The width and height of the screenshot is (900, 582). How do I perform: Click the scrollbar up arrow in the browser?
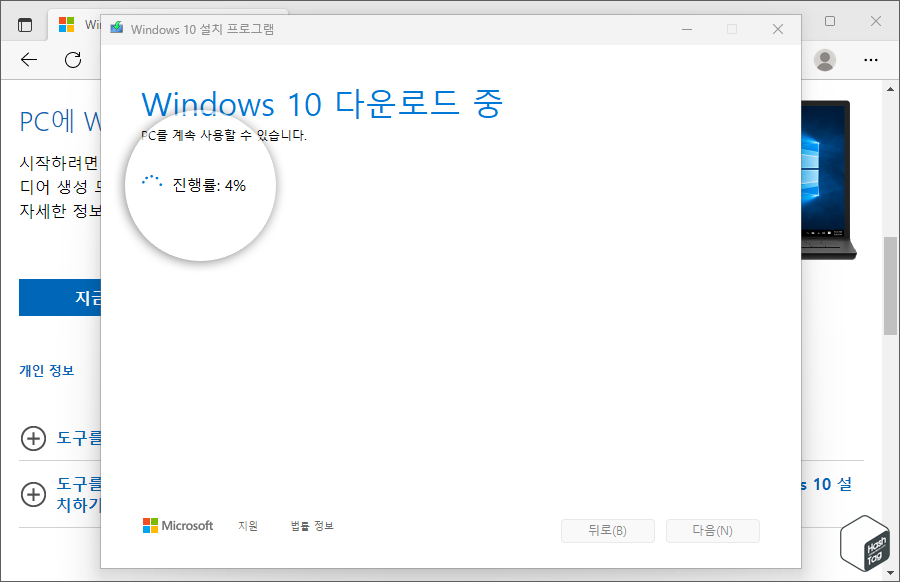pyautogui.click(x=890, y=89)
